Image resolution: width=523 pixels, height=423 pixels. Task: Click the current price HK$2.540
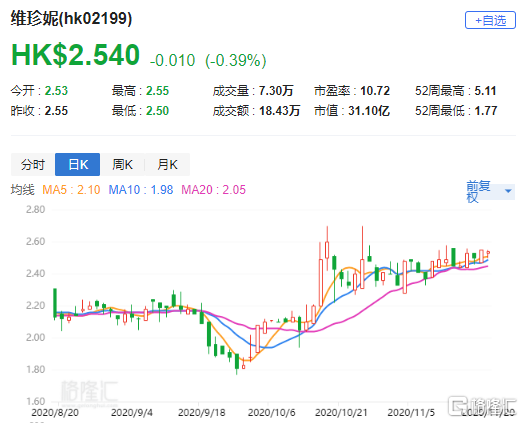click(x=75, y=54)
